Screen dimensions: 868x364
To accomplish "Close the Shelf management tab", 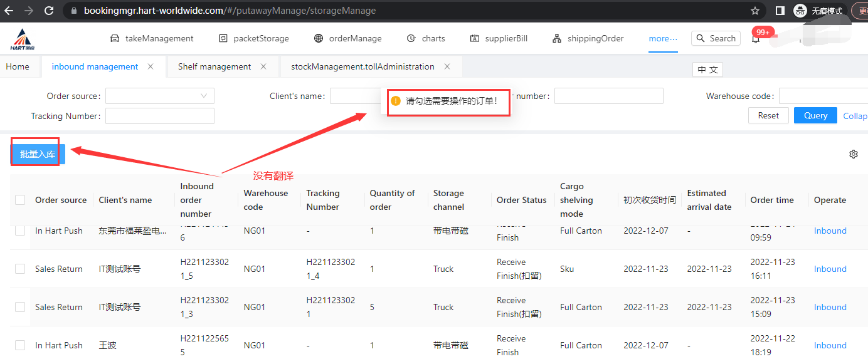I will point(263,66).
